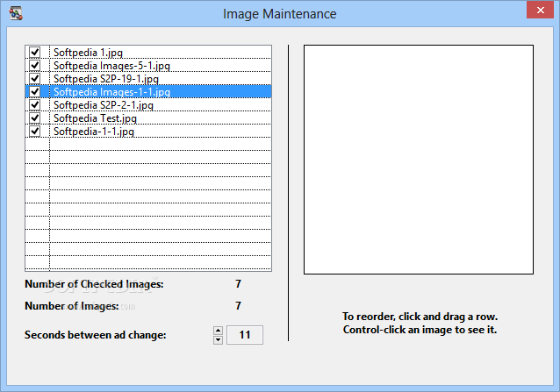
Task: Uncheck the Softpedia-1-1.jpg checkbox
Action: (35, 132)
